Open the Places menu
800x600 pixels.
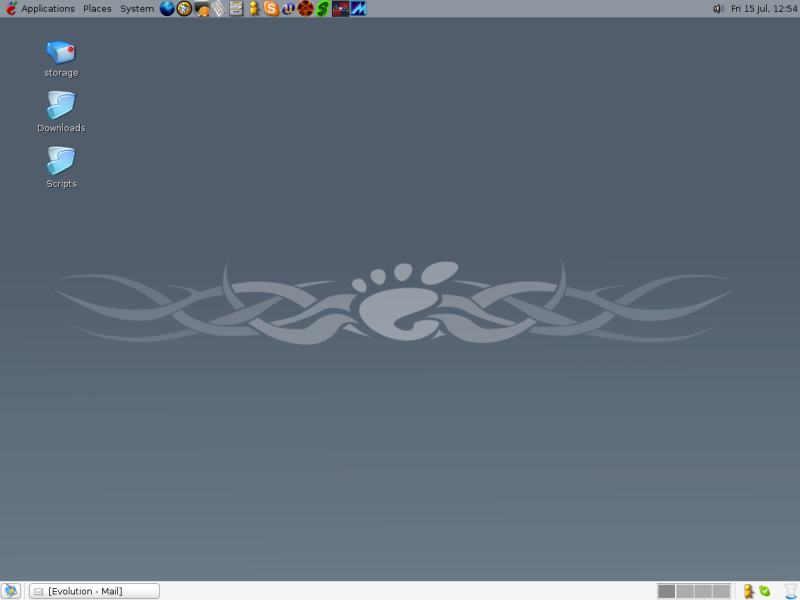97,9
